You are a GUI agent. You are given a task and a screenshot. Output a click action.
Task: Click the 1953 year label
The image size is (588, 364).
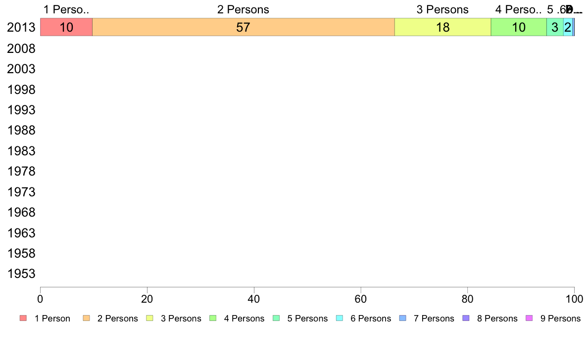(x=21, y=273)
